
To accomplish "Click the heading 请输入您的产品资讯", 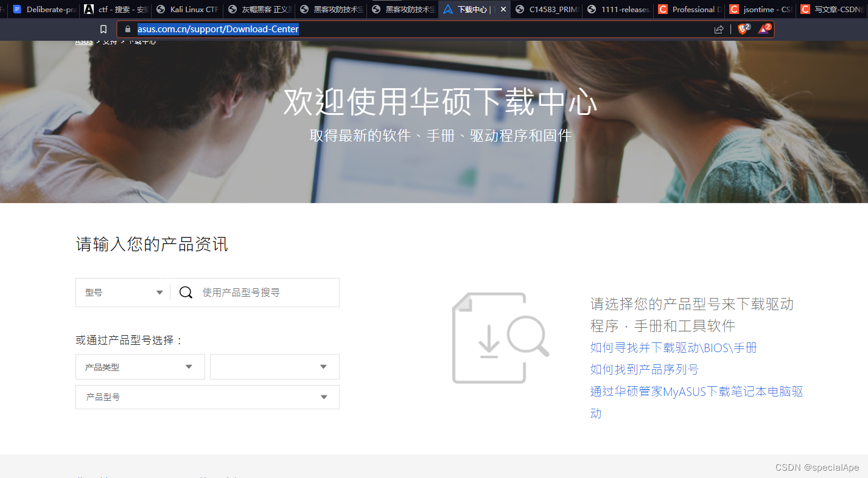I will pyautogui.click(x=152, y=244).
